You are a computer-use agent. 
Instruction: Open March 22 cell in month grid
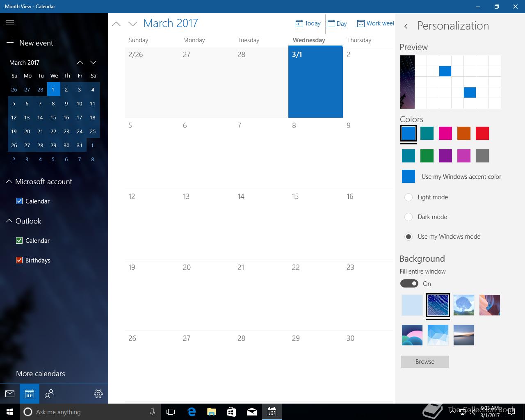click(315, 295)
